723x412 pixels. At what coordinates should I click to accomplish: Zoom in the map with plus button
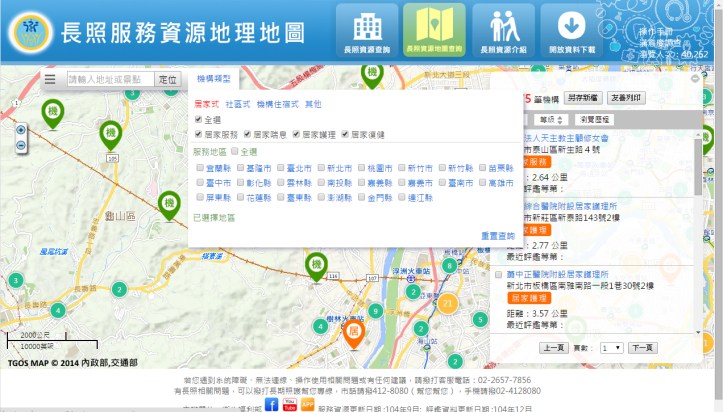[21, 130]
